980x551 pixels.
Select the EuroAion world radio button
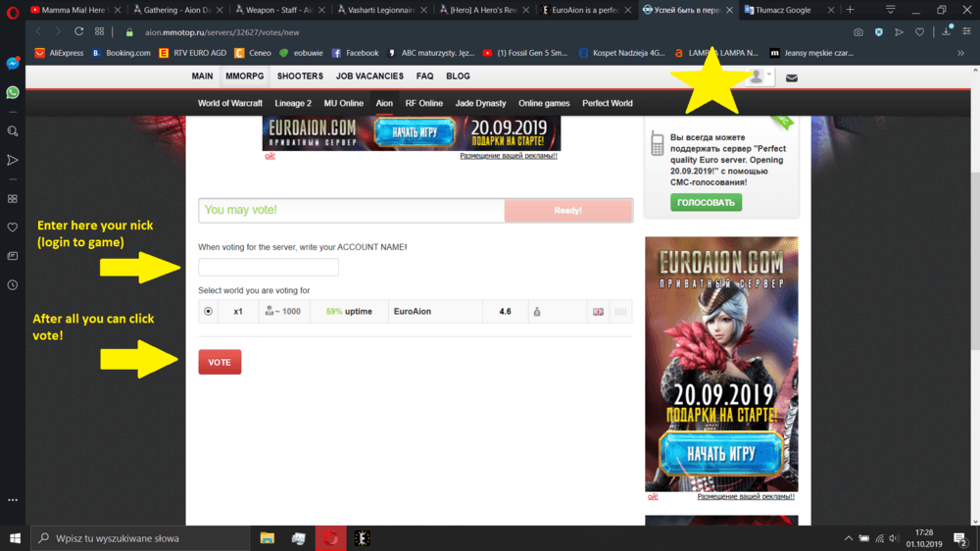pyautogui.click(x=208, y=312)
